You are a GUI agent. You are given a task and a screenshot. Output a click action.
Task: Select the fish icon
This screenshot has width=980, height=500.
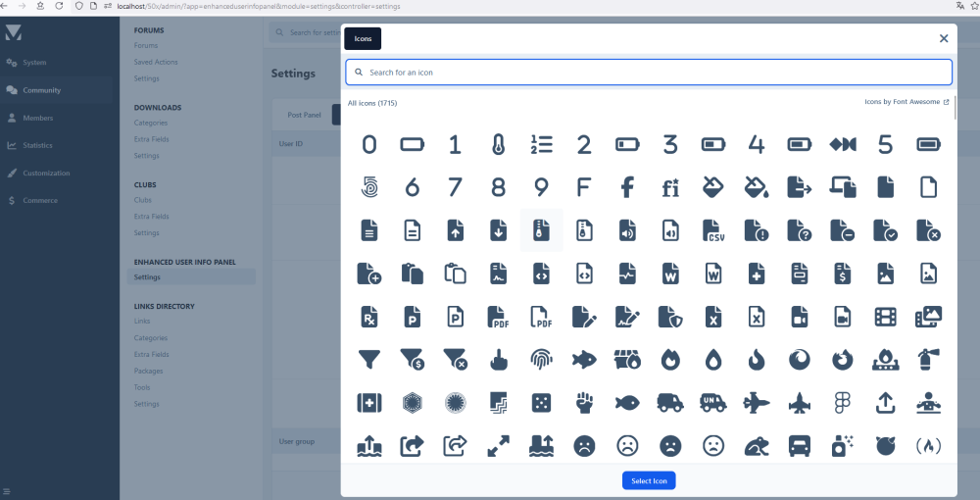coord(627,403)
